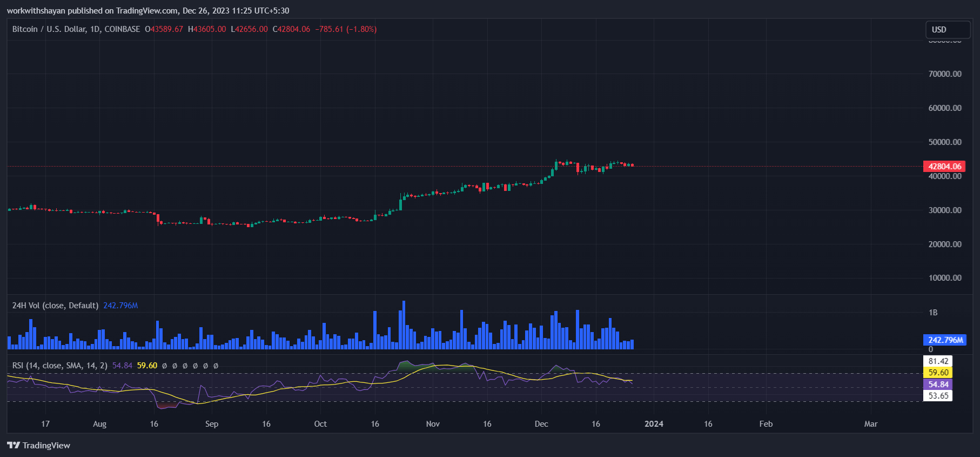980x457 pixels.
Task: Click the 2024 year label on time axis
Action: [654, 424]
